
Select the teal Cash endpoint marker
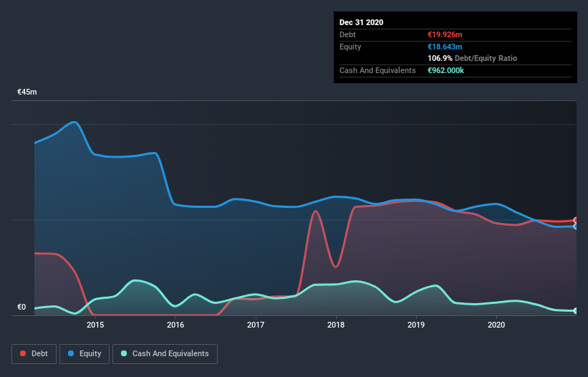point(576,310)
